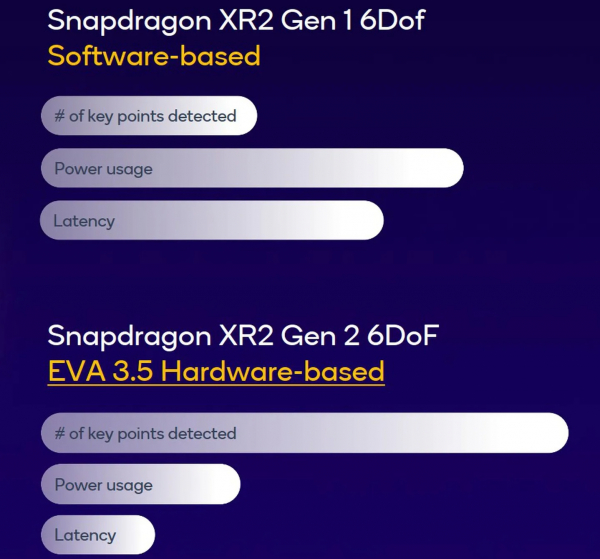The width and height of the screenshot is (600, 559).
Task: Click '6Dof' in the Gen 1 heading
Action: 392,20
